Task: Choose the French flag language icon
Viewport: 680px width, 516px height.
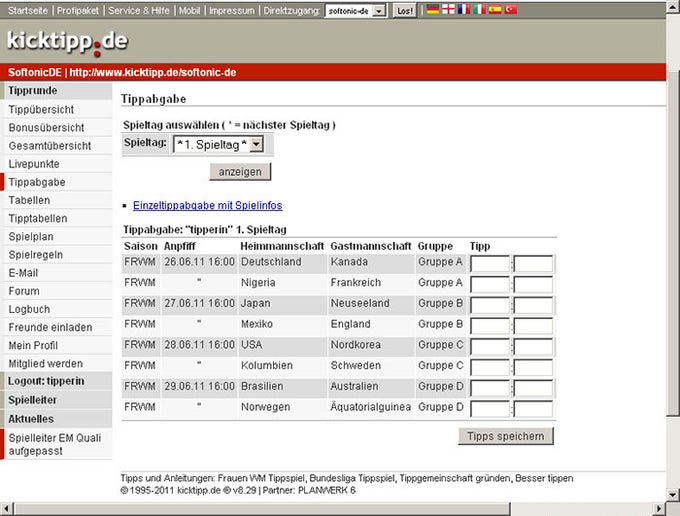Action: click(464, 9)
